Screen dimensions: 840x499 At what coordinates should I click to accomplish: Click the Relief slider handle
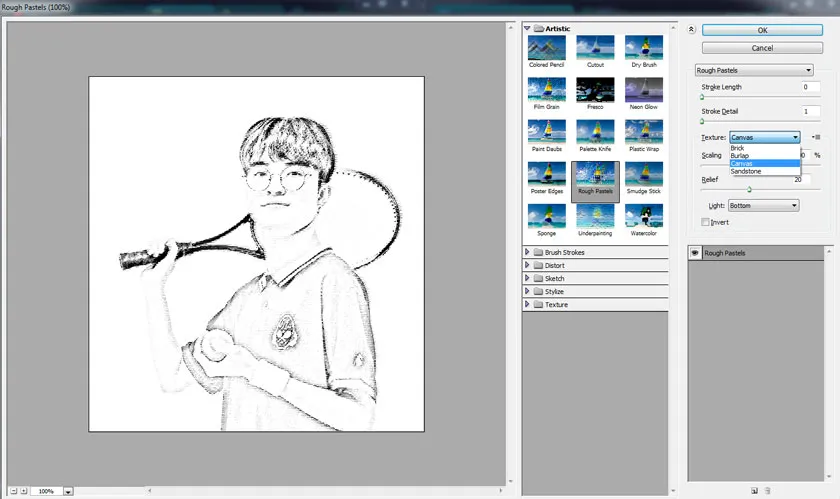(749, 189)
